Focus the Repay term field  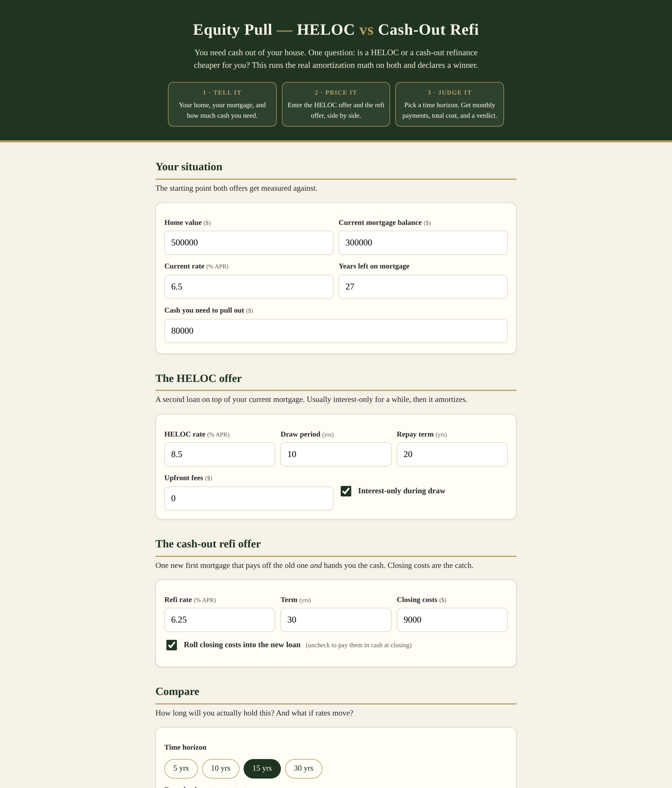tap(452, 455)
